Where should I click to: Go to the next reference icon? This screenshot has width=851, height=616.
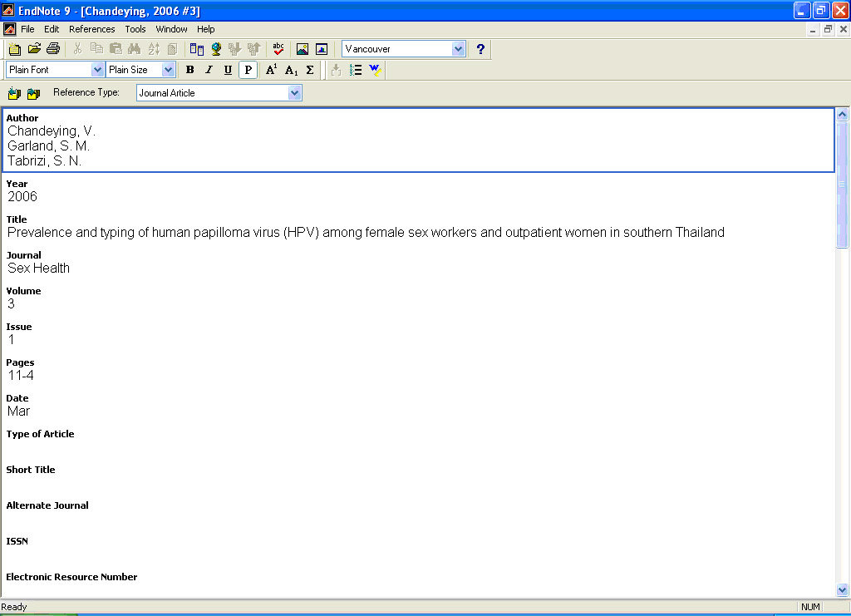point(33,93)
